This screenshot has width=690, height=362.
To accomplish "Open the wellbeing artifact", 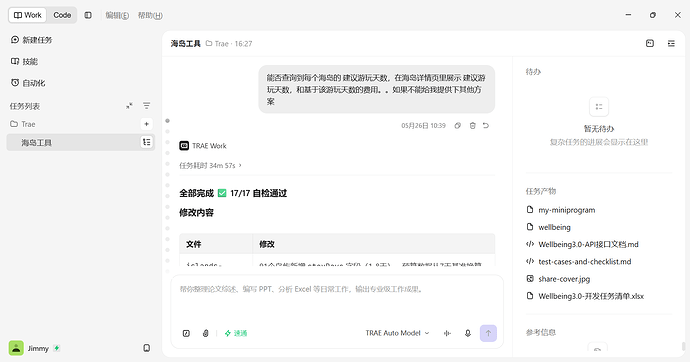I will 548,227.
